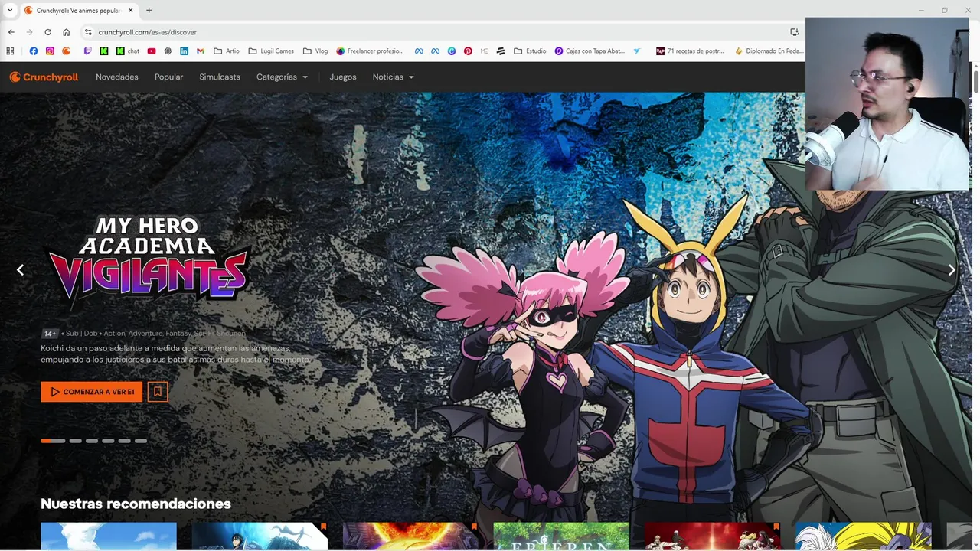Close the Crunchyroll tab

click(x=131, y=10)
